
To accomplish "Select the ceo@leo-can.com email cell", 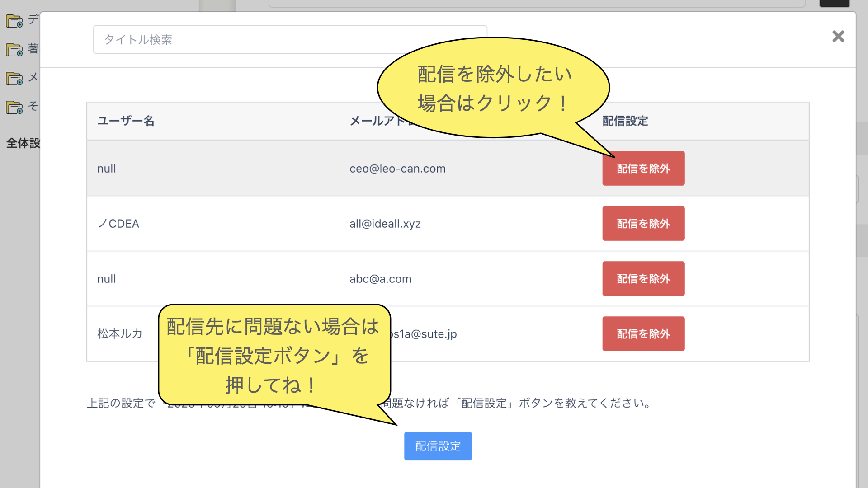I will click(x=397, y=169).
